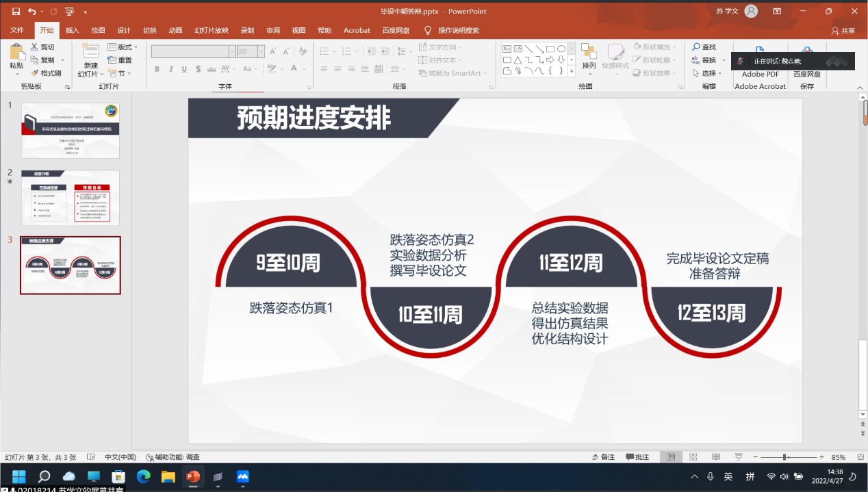The width and height of the screenshot is (868, 492).
Task: Click the Reset (重置) slide button
Action: [120, 60]
